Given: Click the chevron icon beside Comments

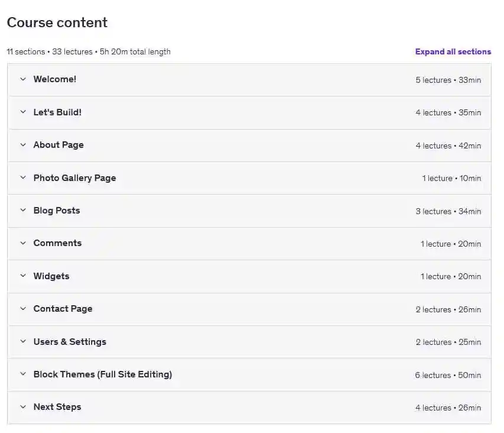Looking at the screenshot, I should (x=23, y=243).
